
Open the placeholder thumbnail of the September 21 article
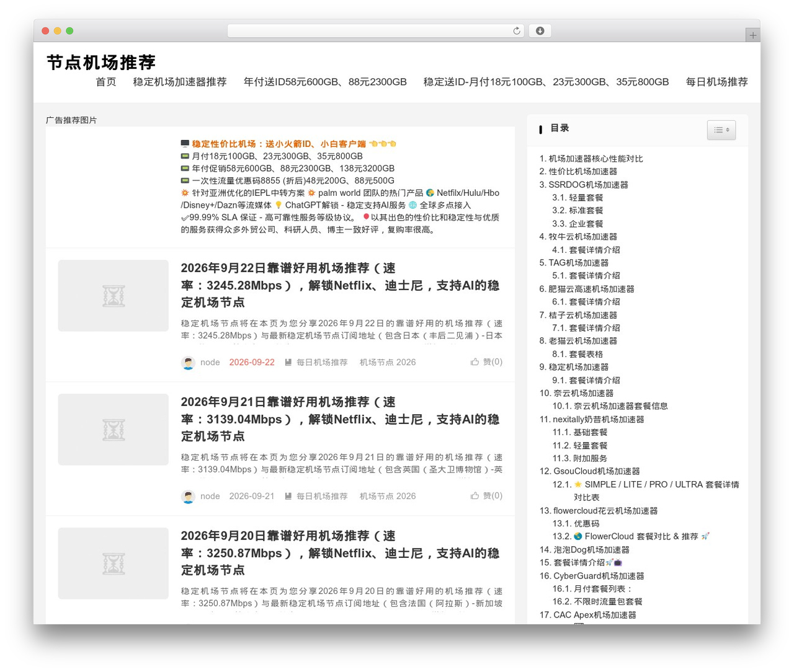(114, 430)
